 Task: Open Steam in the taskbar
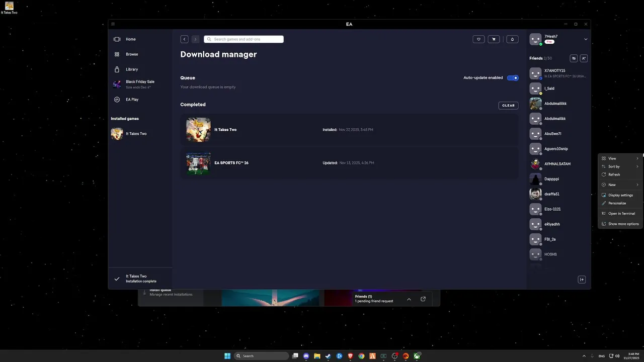(x=328, y=356)
